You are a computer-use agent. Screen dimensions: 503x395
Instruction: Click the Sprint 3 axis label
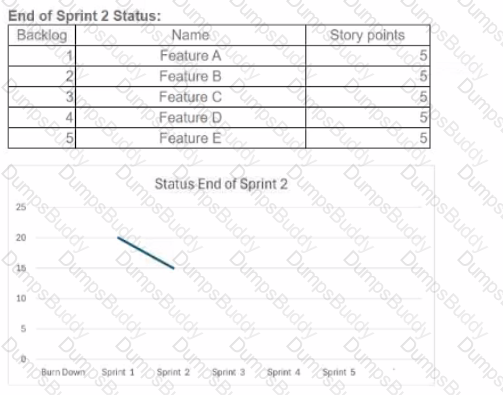click(228, 372)
